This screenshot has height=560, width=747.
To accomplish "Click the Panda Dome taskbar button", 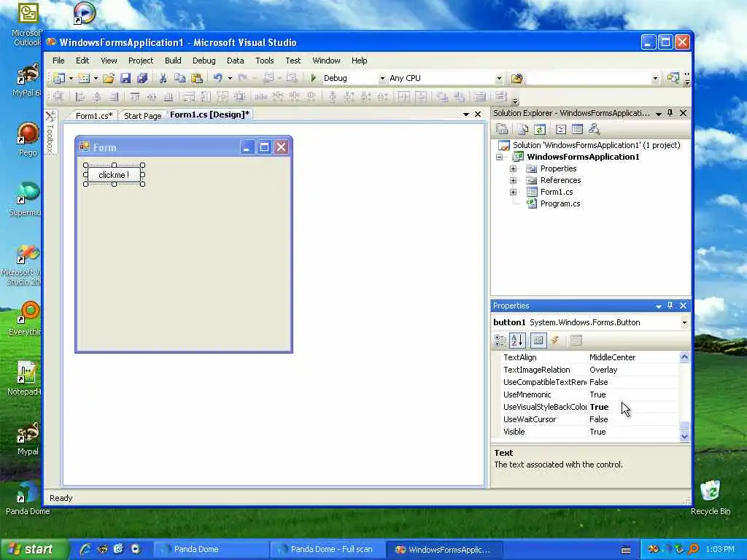I will [212, 549].
